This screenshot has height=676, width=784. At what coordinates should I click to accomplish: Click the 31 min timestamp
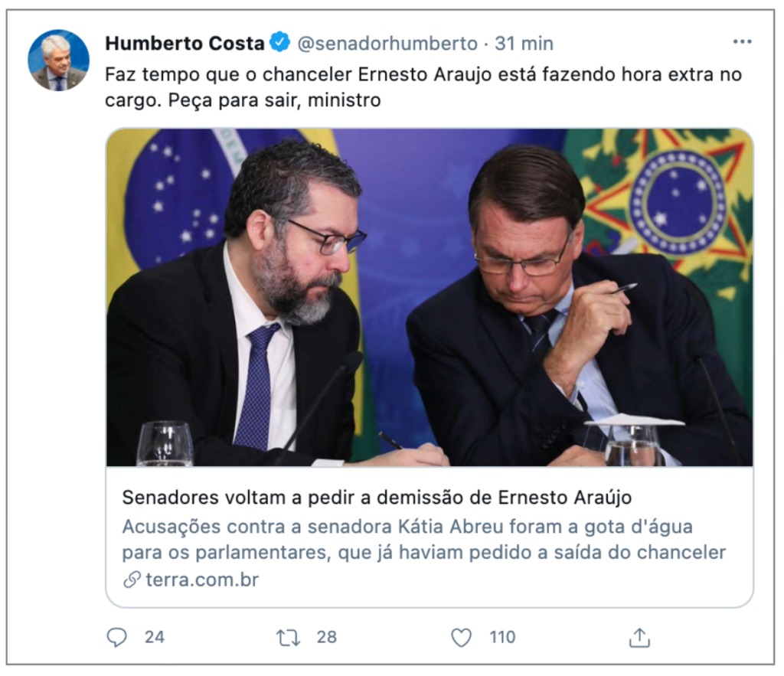click(524, 44)
